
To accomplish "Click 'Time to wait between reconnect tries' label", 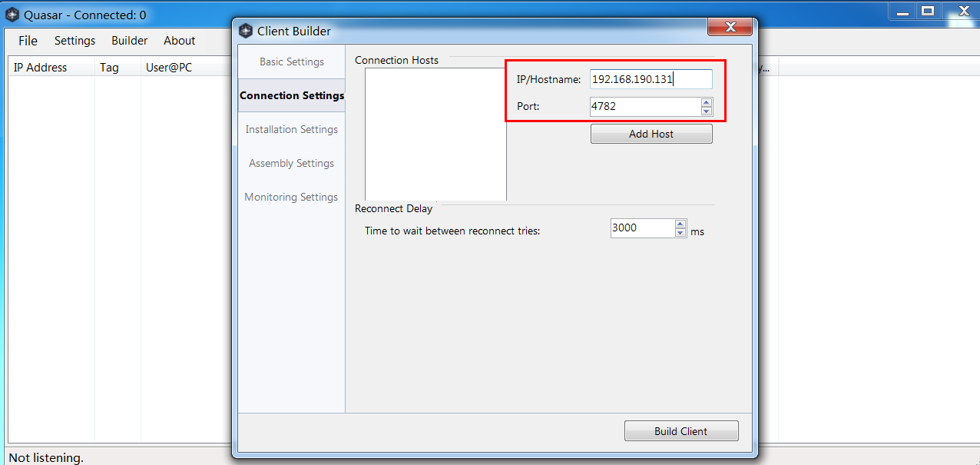I will click(x=452, y=231).
